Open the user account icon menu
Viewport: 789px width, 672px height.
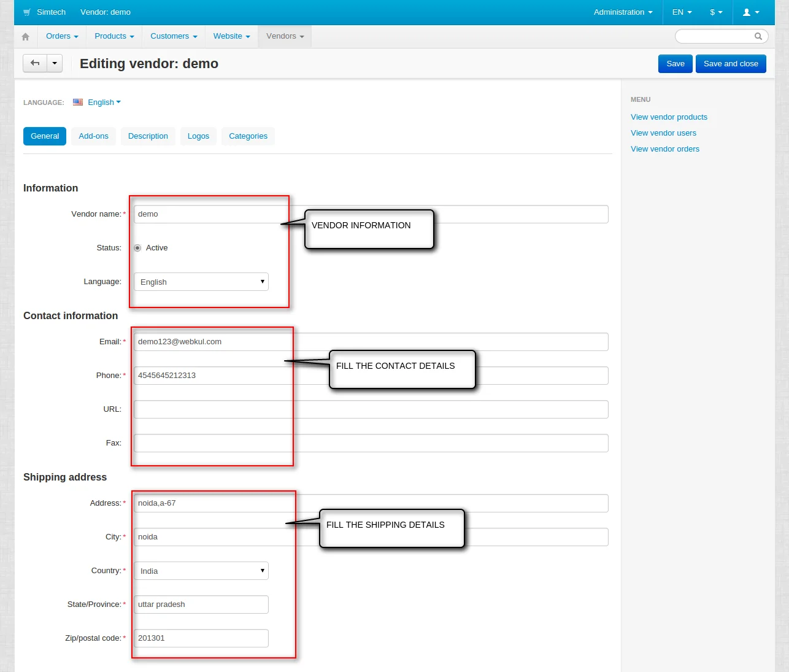point(751,12)
